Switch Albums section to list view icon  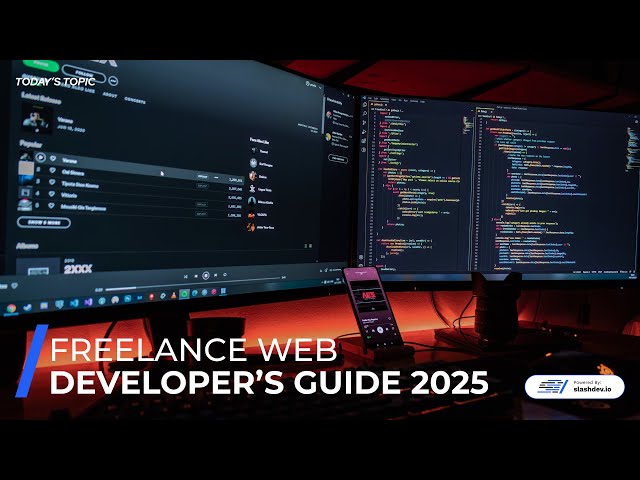point(306,246)
